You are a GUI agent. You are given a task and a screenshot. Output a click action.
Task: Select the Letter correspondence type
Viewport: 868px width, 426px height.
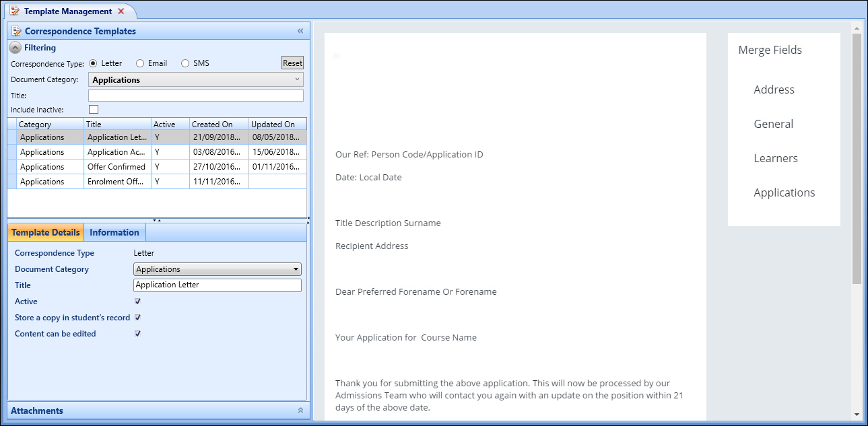[93, 63]
